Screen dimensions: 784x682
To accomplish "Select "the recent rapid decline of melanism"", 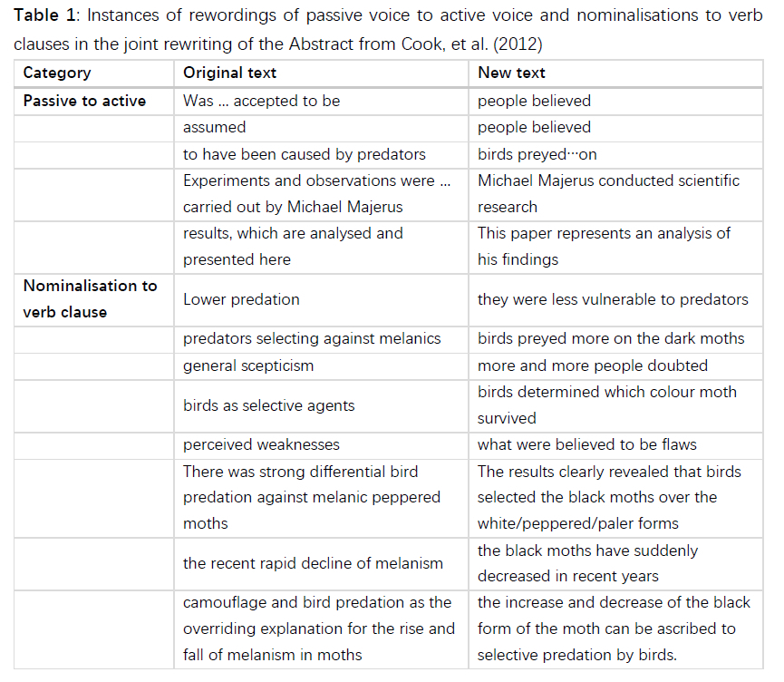I will click(313, 563).
